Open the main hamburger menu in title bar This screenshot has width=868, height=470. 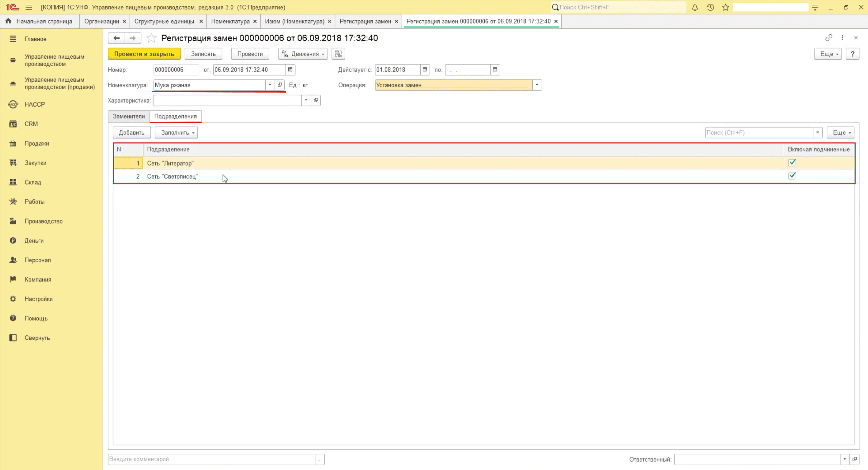(29, 7)
